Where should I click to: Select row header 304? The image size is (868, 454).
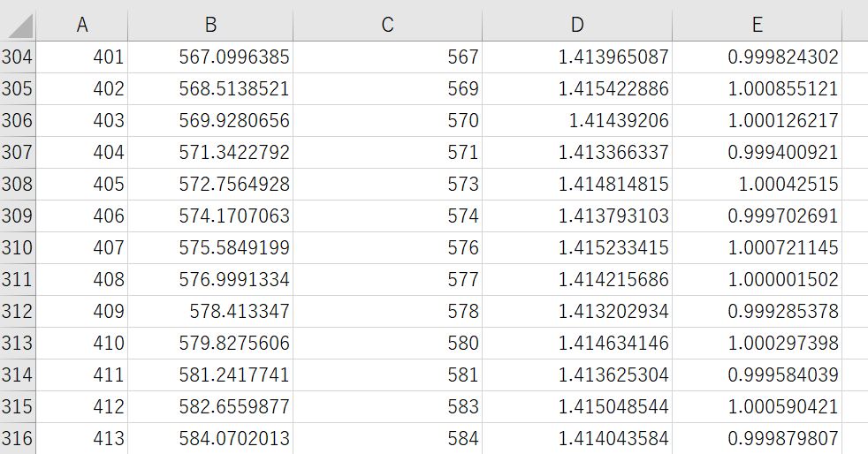point(18,57)
